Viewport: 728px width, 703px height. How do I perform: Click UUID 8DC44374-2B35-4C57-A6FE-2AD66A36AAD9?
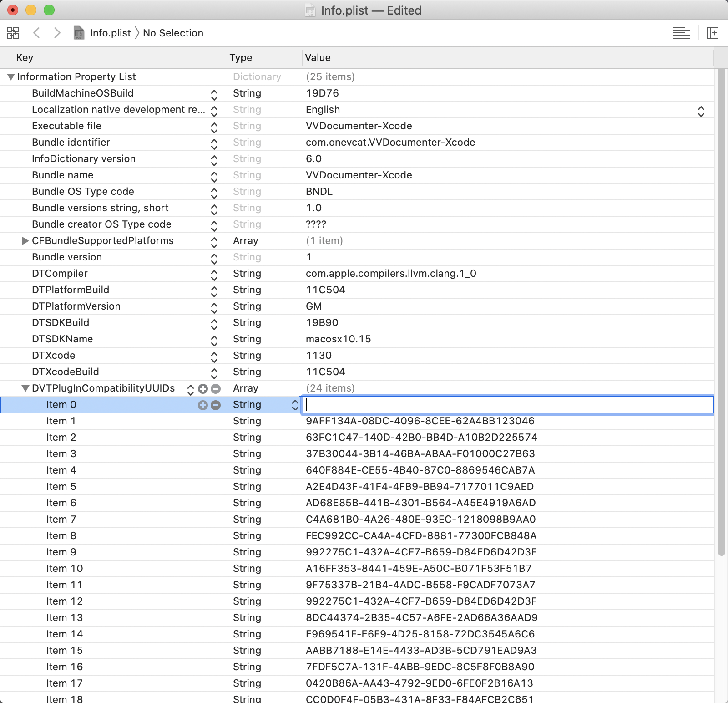coord(422,618)
